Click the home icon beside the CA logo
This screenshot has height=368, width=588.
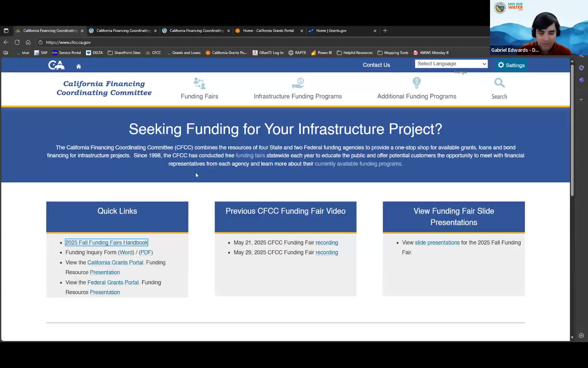click(79, 66)
